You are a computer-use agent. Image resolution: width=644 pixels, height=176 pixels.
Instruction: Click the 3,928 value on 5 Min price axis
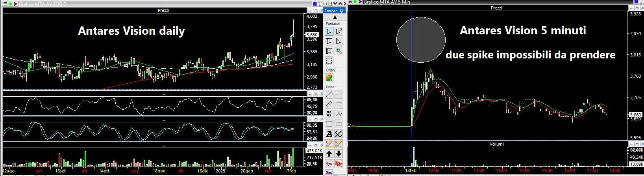(x=636, y=14)
